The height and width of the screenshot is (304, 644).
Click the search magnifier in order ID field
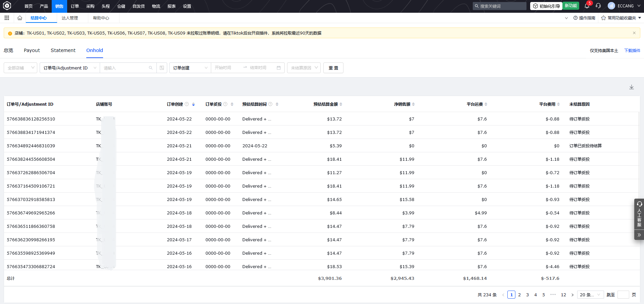[x=151, y=68]
